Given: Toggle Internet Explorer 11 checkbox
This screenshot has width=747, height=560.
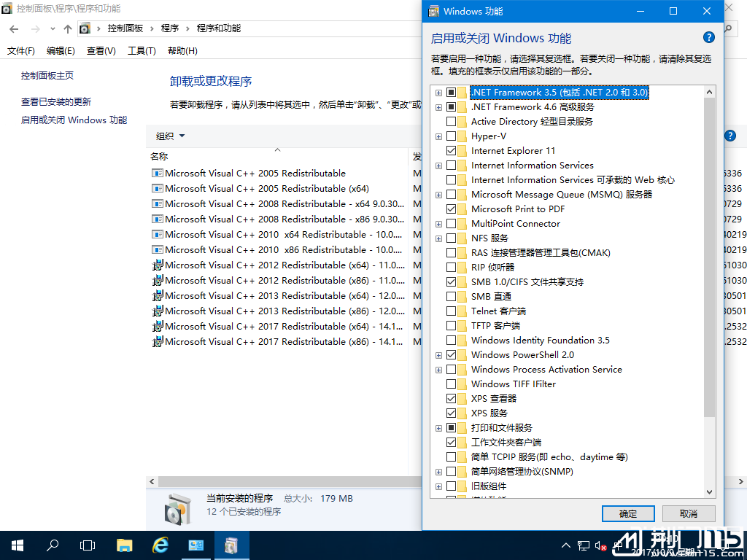Looking at the screenshot, I should pyautogui.click(x=451, y=150).
